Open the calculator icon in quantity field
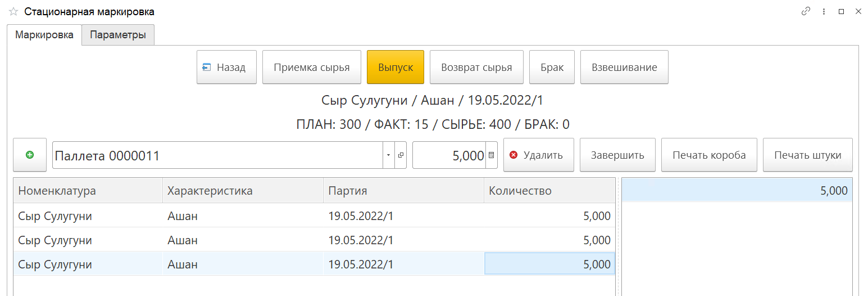 pos(492,155)
